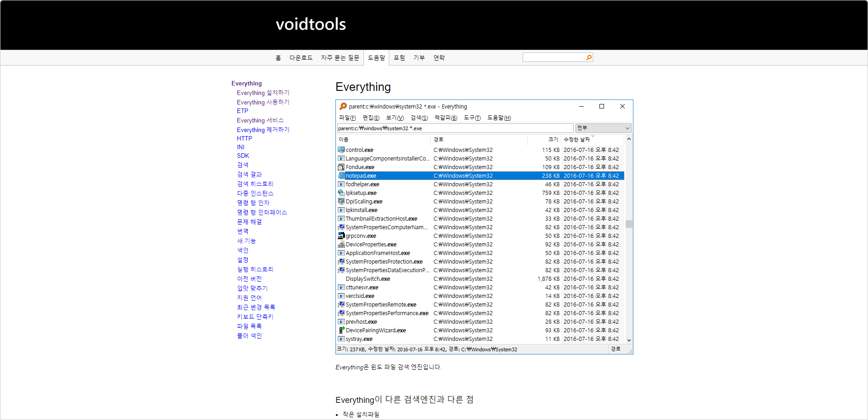Open the 편집(E) menu
The image size is (868, 420).
pyautogui.click(x=371, y=118)
